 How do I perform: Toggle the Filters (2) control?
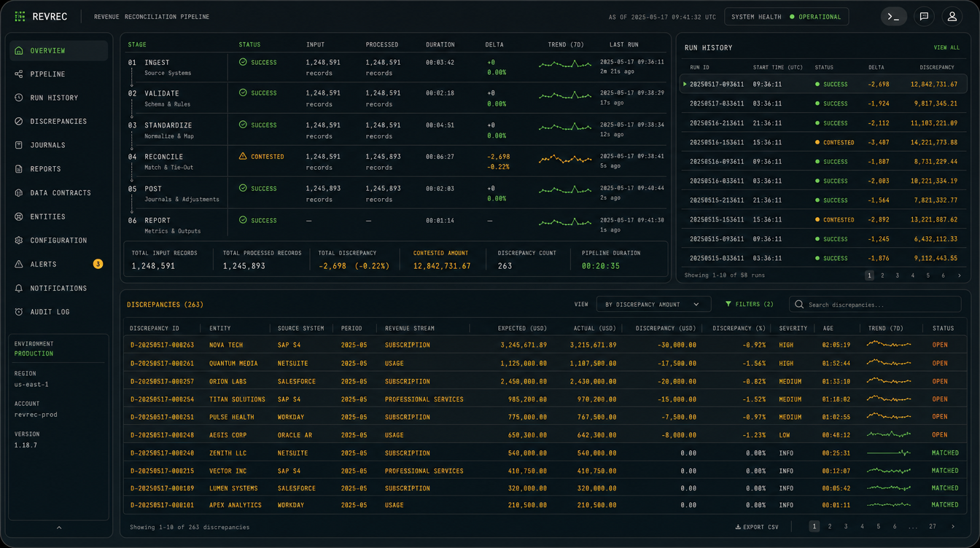pos(750,305)
